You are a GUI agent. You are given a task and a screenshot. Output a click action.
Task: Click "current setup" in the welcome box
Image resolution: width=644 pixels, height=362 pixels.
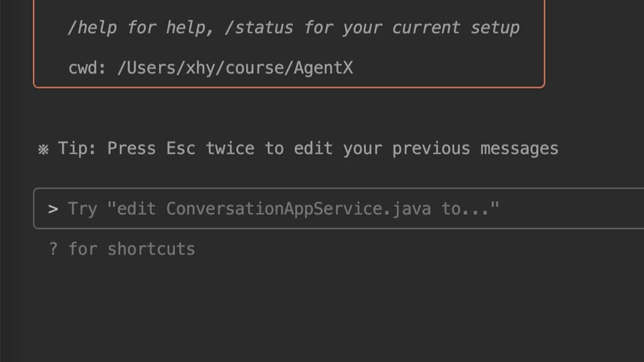coord(455,28)
